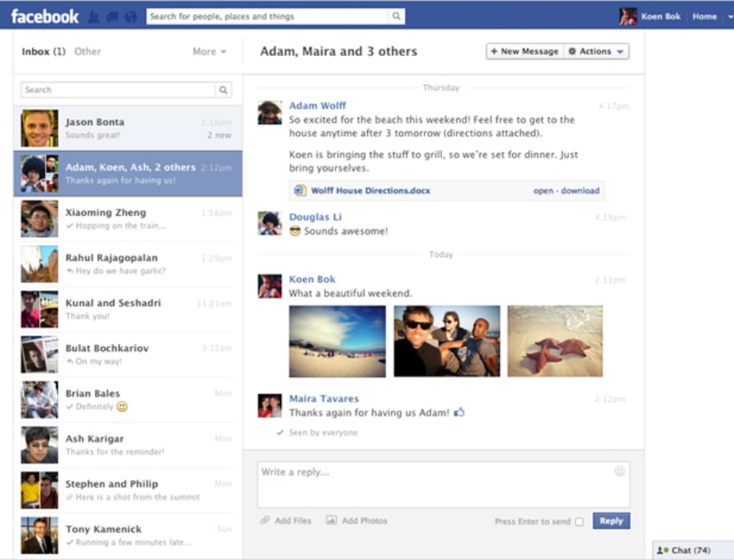Switch to the Other messages tab

pos(88,52)
